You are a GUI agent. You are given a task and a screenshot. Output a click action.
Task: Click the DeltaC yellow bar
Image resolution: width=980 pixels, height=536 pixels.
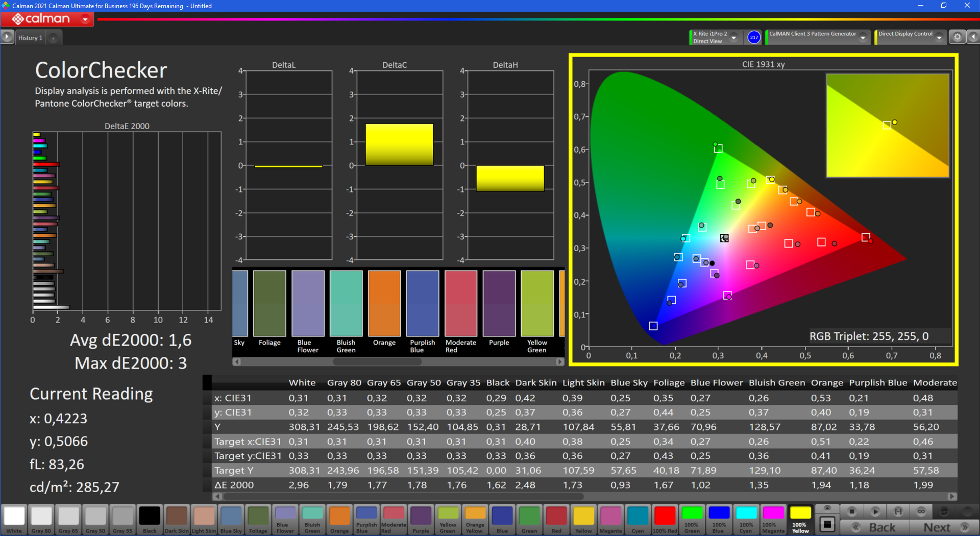coord(399,144)
